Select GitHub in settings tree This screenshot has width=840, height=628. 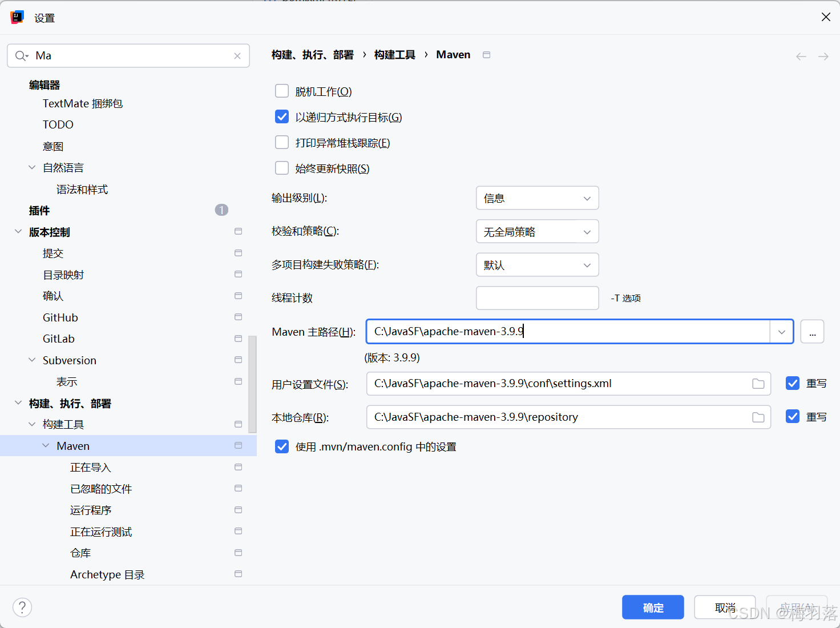[x=60, y=317]
